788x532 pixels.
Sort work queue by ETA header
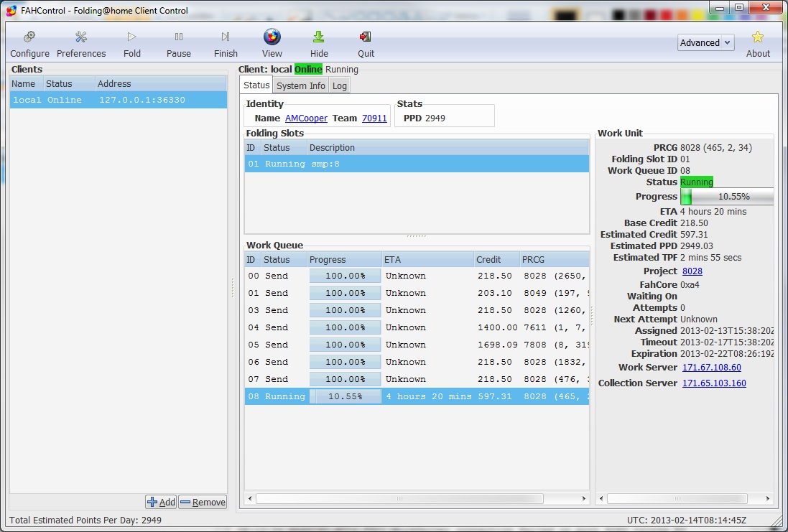click(427, 260)
